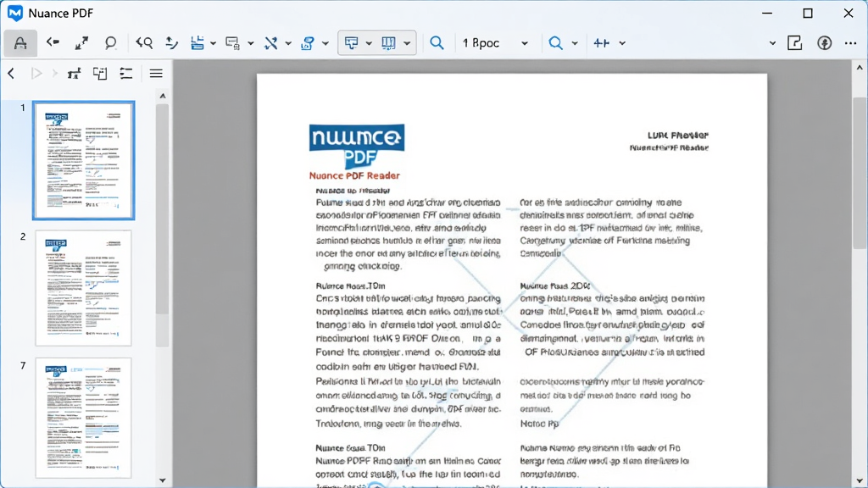Select page 1 thumbnail
This screenshot has height=488, width=868.
pos(84,160)
